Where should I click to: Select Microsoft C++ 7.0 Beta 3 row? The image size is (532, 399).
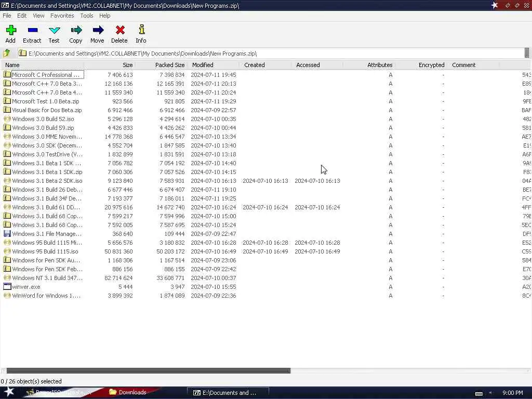[265, 84]
